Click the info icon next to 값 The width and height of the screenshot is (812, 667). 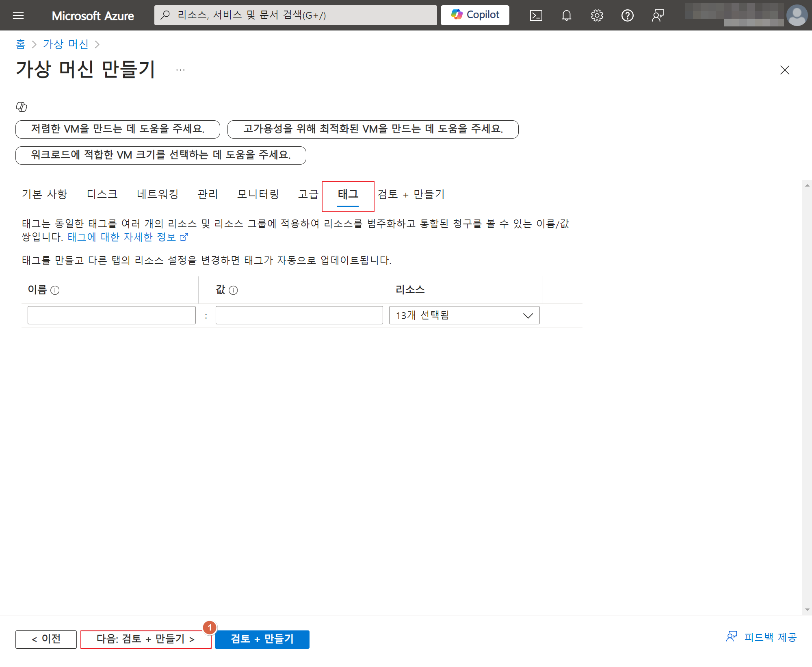(x=233, y=290)
